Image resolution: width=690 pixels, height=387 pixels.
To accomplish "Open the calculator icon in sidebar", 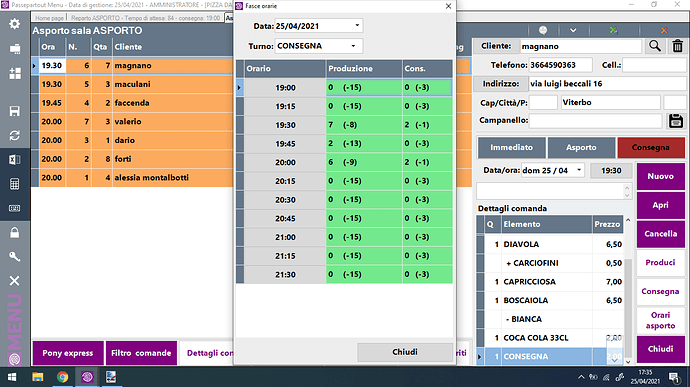I will coord(15,184).
